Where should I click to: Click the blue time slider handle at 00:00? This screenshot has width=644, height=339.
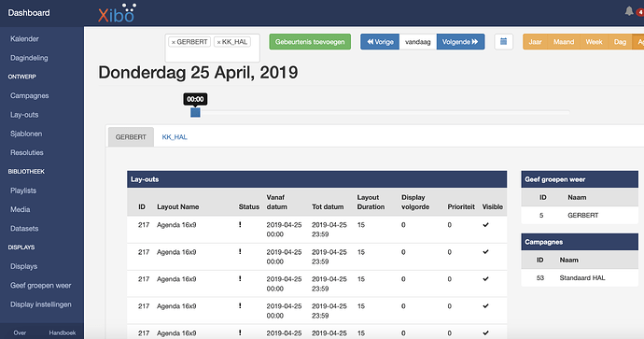point(195,112)
